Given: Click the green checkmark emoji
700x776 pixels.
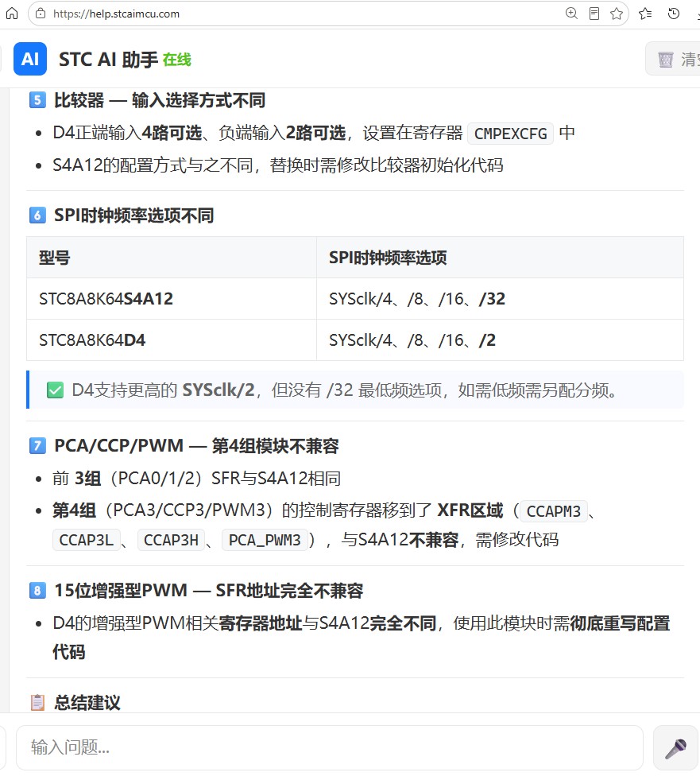Looking at the screenshot, I should (x=55, y=390).
